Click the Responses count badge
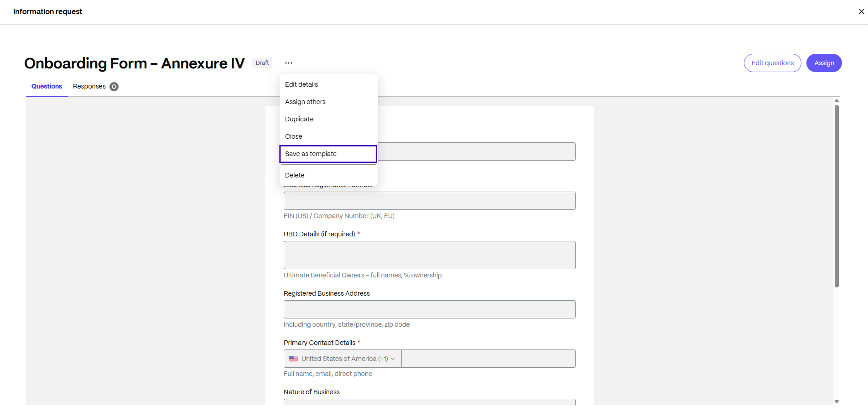 [114, 86]
